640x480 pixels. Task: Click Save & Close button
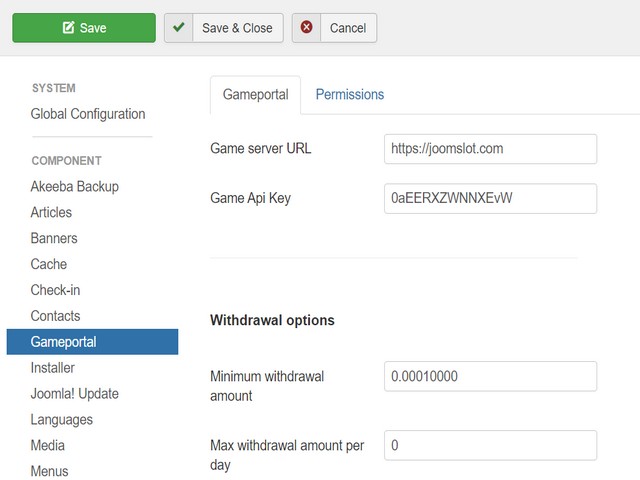(x=224, y=28)
